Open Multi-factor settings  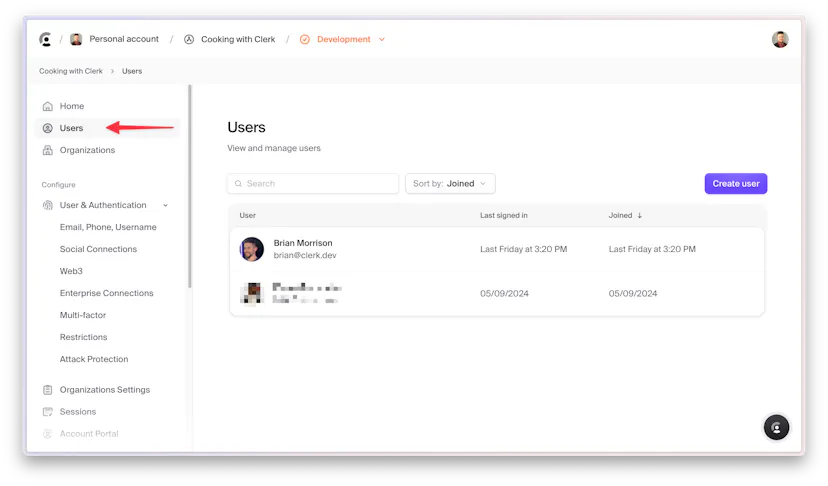(82, 315)
